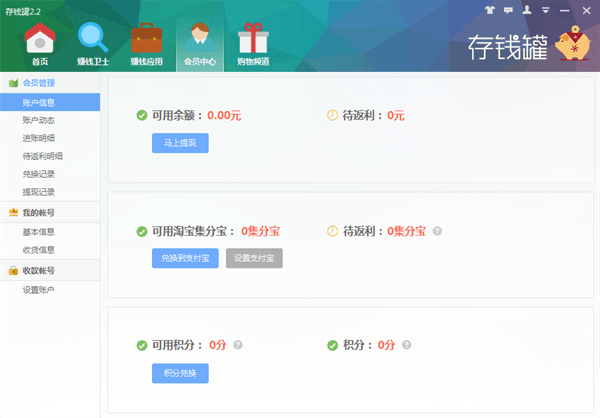Open 赚钱卫士 magnifier icon
600x418 pixels.
pyautogui.click(x=92, y=45)
